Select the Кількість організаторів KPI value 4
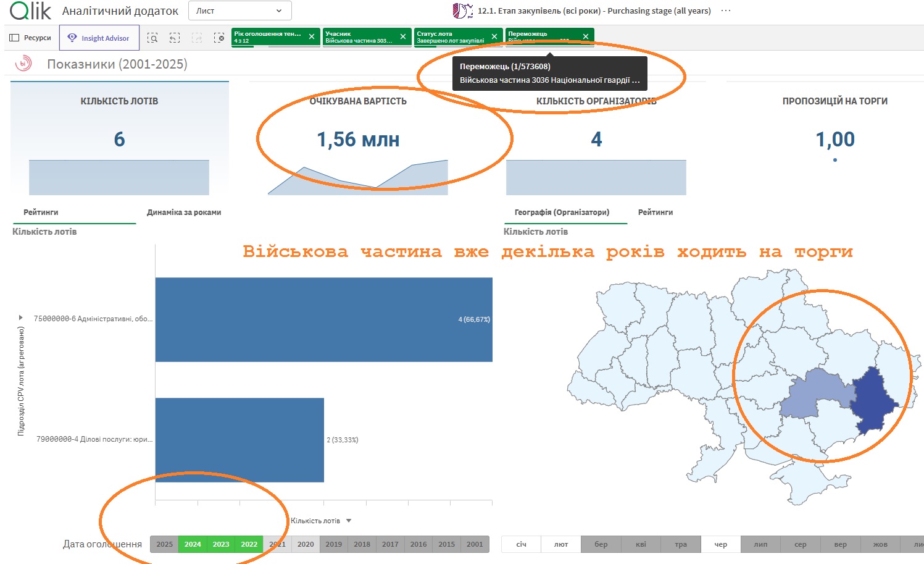This screenshot has width=924, height=564. pos(596,139)
